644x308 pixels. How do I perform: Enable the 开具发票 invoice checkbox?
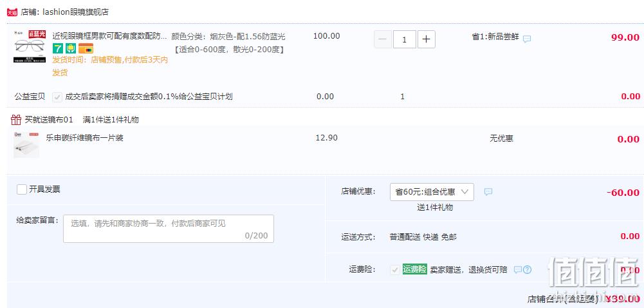pyautogui.click(x=22, y=189)
